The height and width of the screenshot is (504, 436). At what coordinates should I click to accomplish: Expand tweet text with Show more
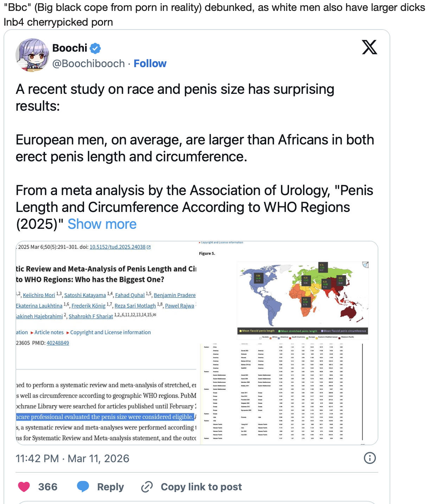click(x=102, y=224)
